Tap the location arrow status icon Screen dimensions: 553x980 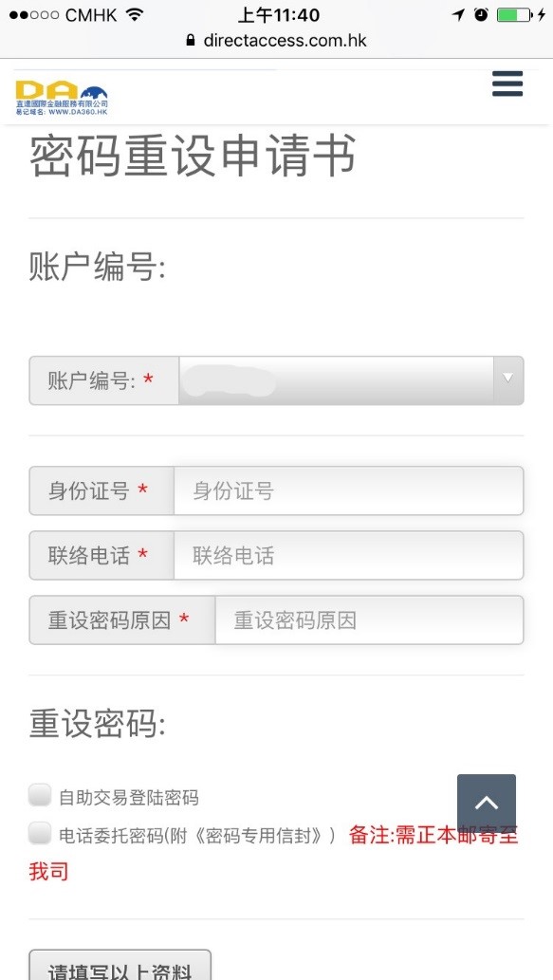coord(459,14)
